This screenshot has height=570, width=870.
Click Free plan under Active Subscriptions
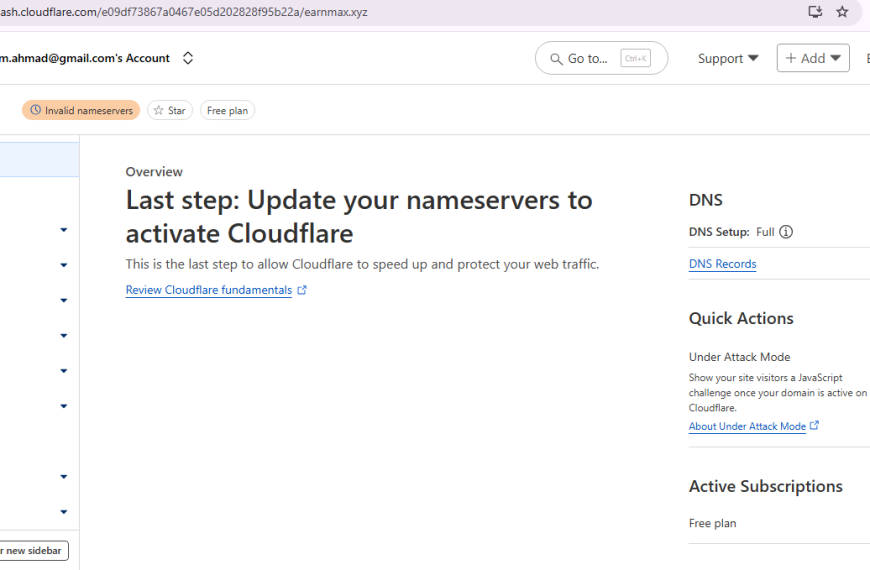point(712,523)
